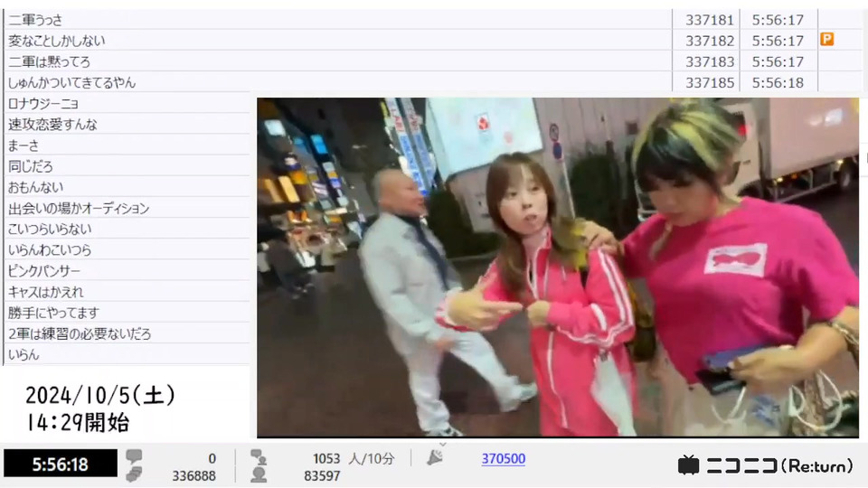Click the ニコニコ(Re:turn) label
This screenshot has height=488, width=868.
(x=779, y=466)
